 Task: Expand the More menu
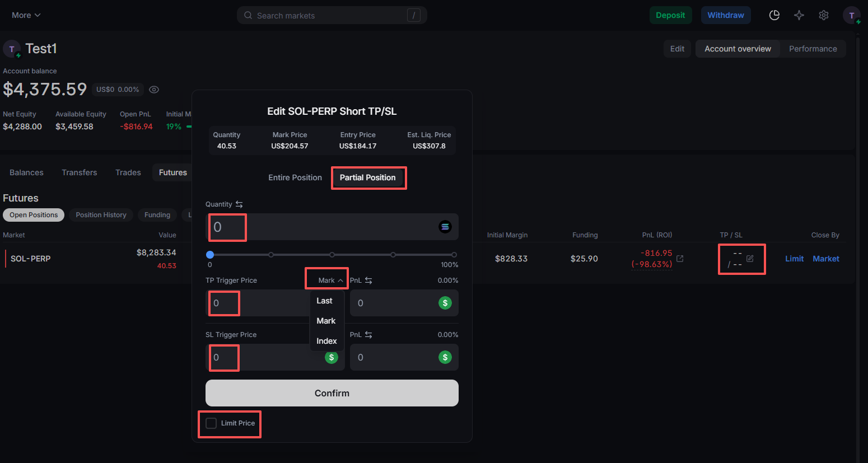point(26,15)
